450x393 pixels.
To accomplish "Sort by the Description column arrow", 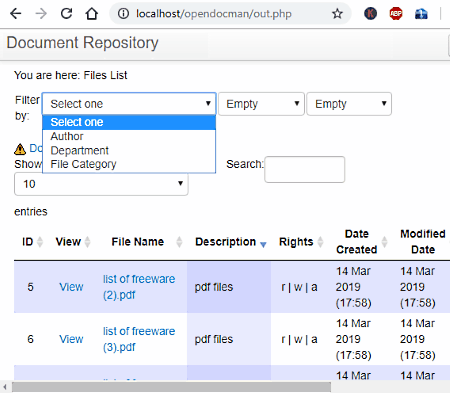I will (x=263, y=244).
